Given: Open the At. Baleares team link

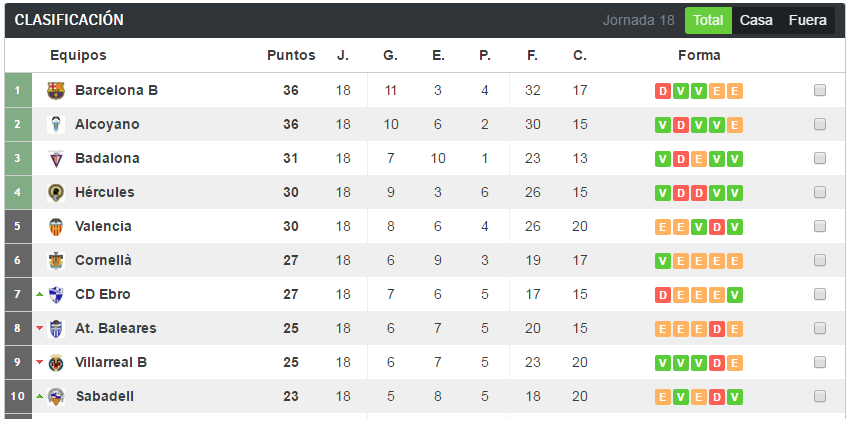Looking at the screenshot, I should pos(115,329).
